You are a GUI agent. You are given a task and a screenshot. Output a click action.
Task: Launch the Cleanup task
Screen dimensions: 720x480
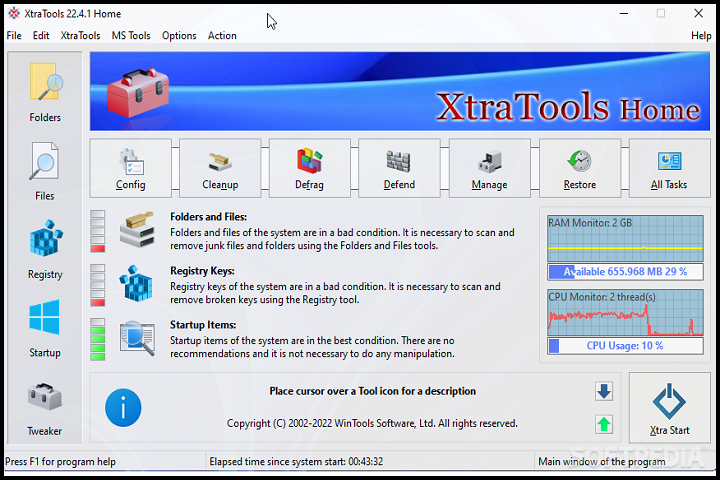[x=220, y=168]
